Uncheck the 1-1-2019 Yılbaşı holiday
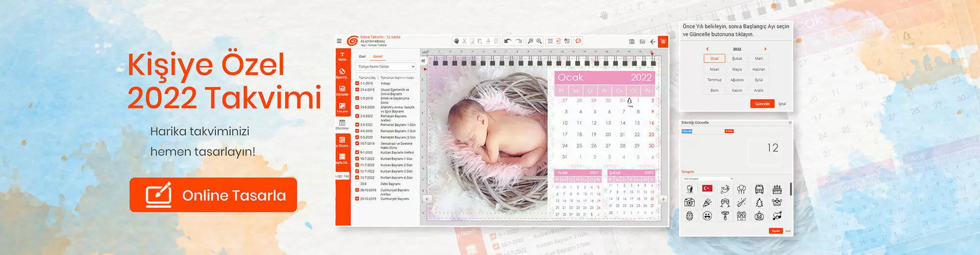This screenshot has width=980, height=255. pyautogui.click(x=357, y=84)
